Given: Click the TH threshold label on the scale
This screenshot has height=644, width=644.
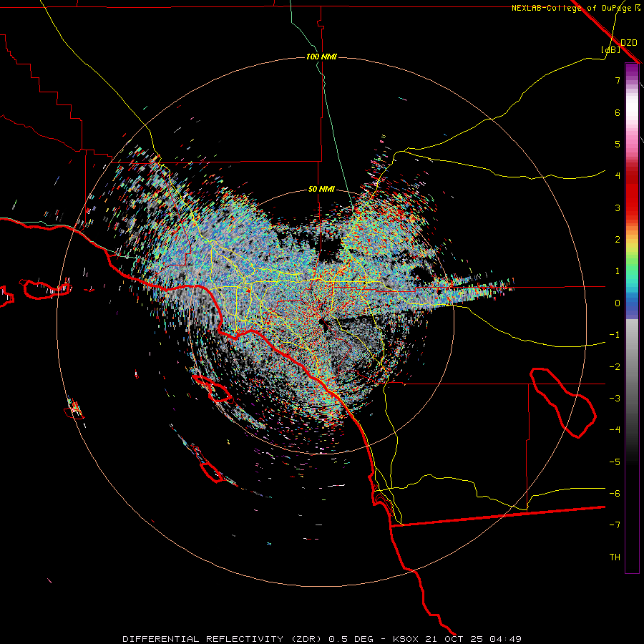Looking at the screenshot, I should pos(615,557).
